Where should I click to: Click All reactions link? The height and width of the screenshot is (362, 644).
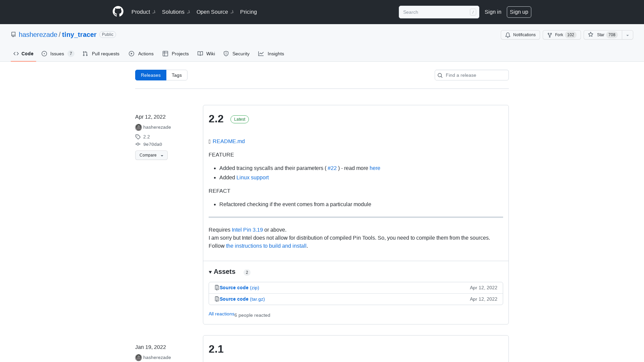[x=221, y=314]
